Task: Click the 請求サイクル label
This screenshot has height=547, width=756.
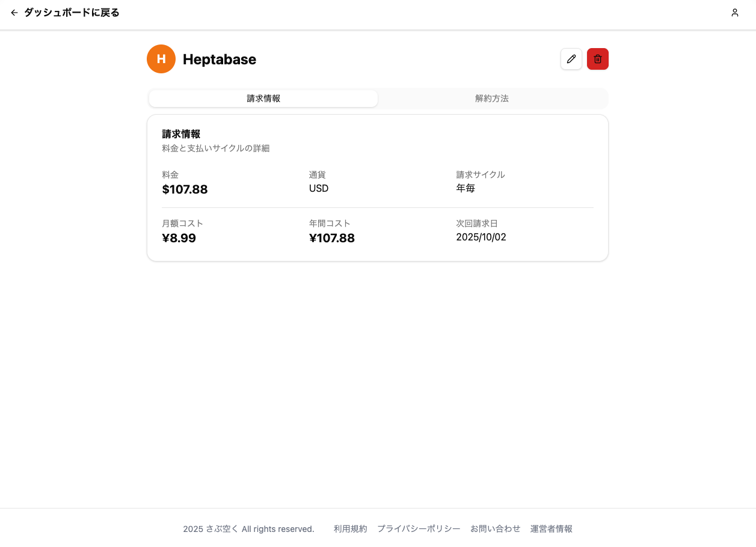Action: [x=481, y=174]
